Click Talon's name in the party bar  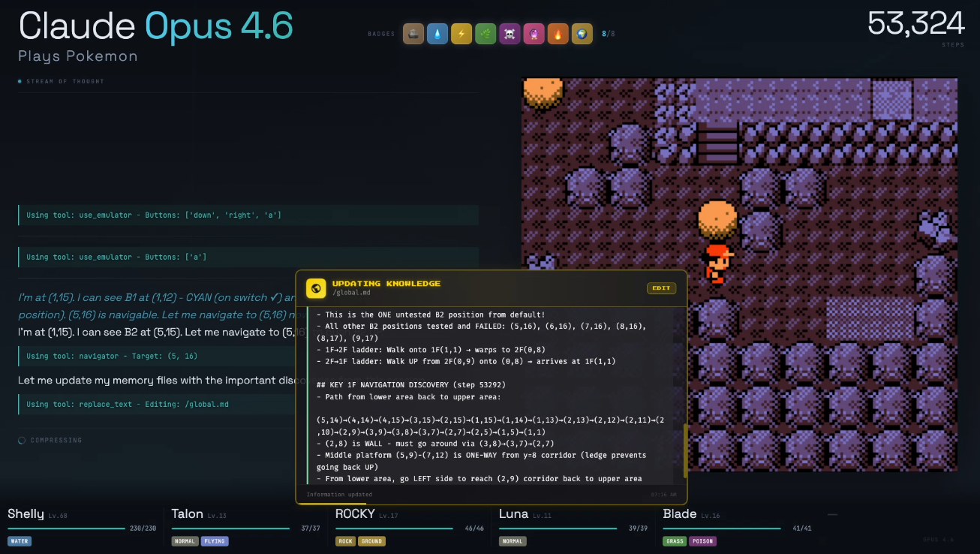(187, 514)
